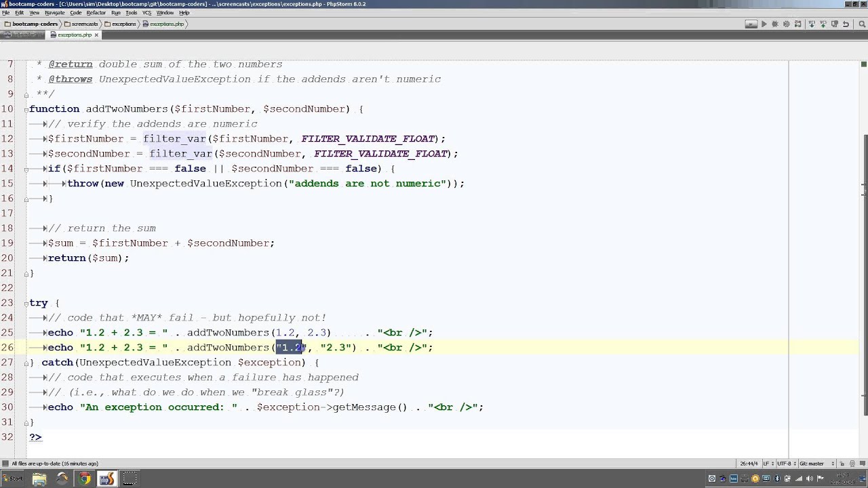
Task: Open the Run menu
Action: tap(115, 13)
